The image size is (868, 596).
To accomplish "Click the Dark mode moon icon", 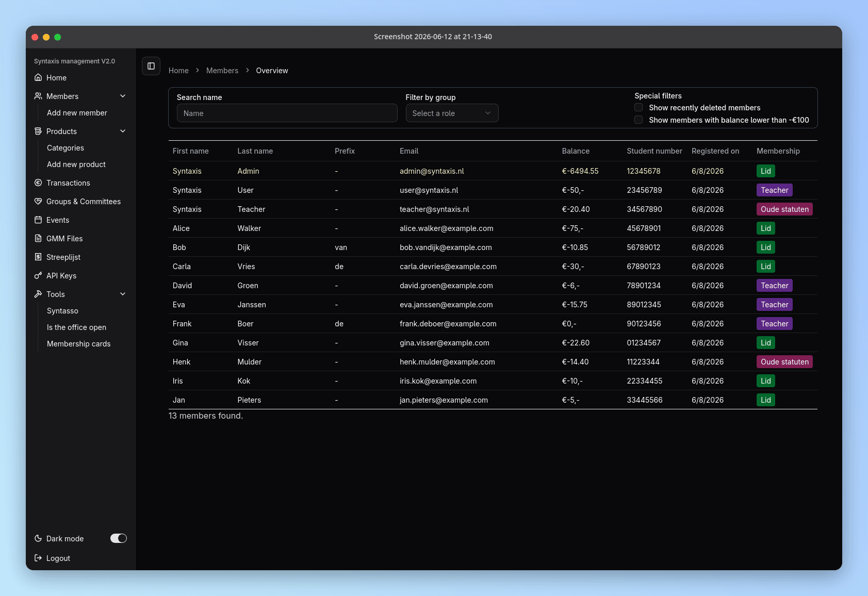I will (38, 538).
